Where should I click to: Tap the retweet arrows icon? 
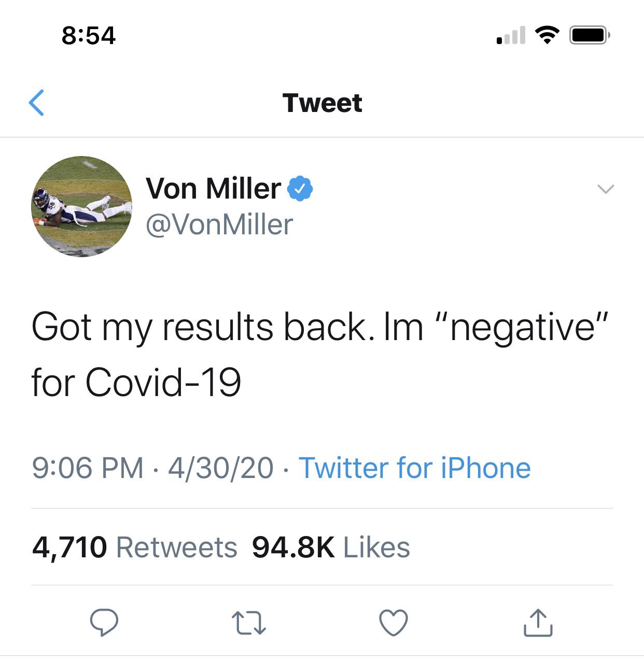click(x=249, y=623)
